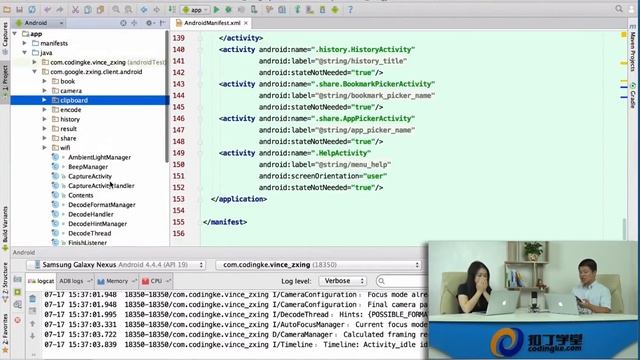Click the Cut scissors icon

point(76,9)
